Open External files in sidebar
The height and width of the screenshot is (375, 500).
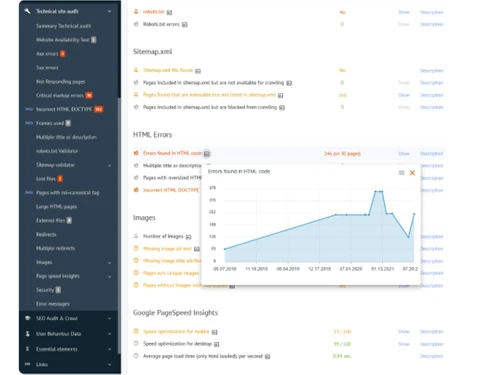point(50,220)
